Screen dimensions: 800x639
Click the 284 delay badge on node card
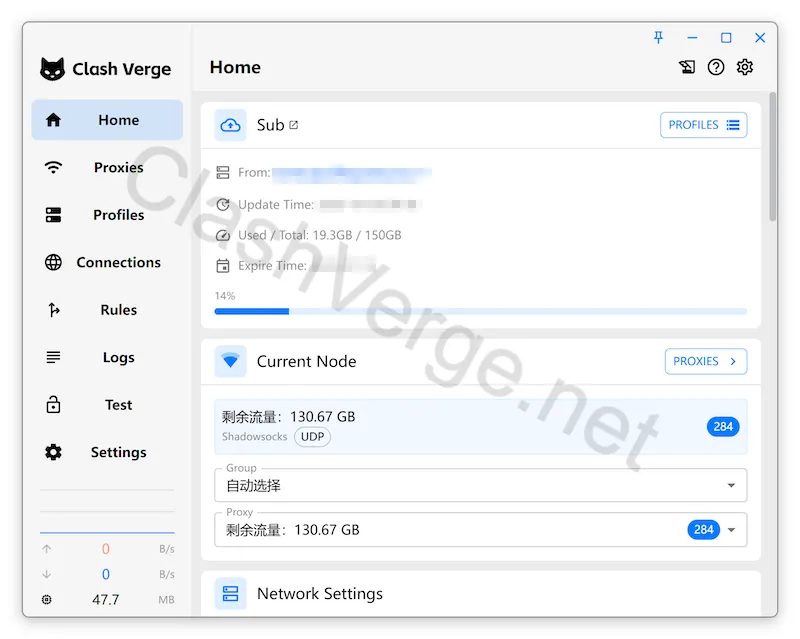point(723,426)
